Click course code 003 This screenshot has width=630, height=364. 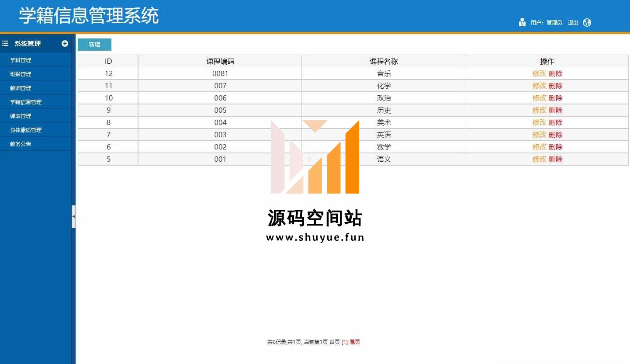(x=220, y=135)
